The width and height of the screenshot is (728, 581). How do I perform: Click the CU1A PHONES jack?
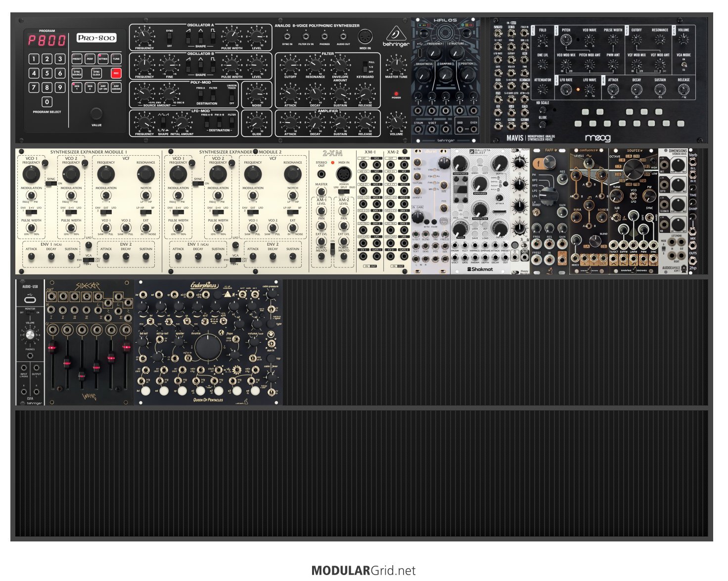pos(30,356)
